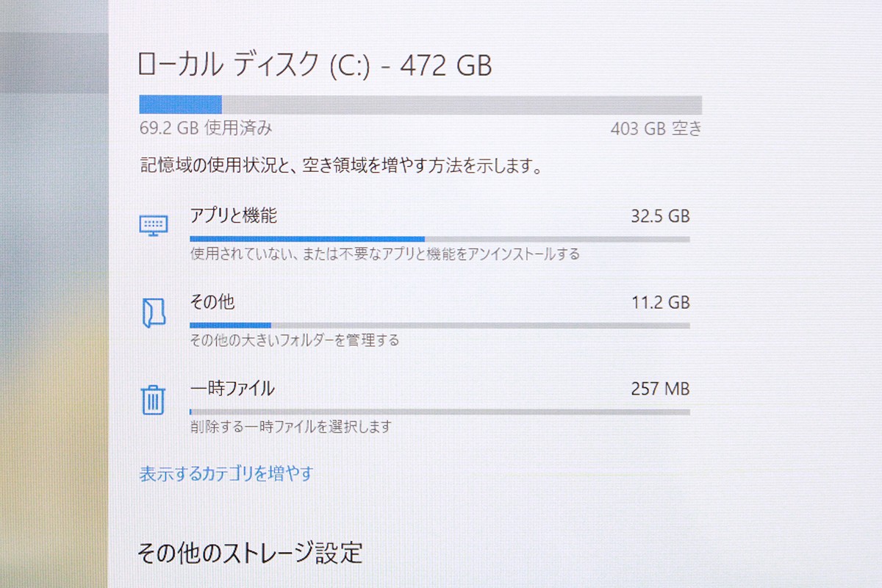Click the blue folder symbol in the storage list
882x588 pixels.
click(x=153, y=311)
